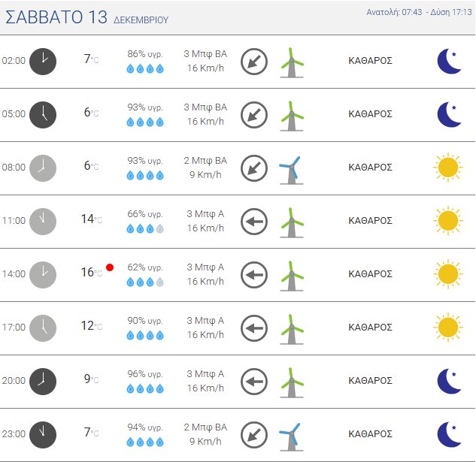Screen dimensions: 476x462
Task: Click the crescent moon icon at 05:00
Action: 449,114
